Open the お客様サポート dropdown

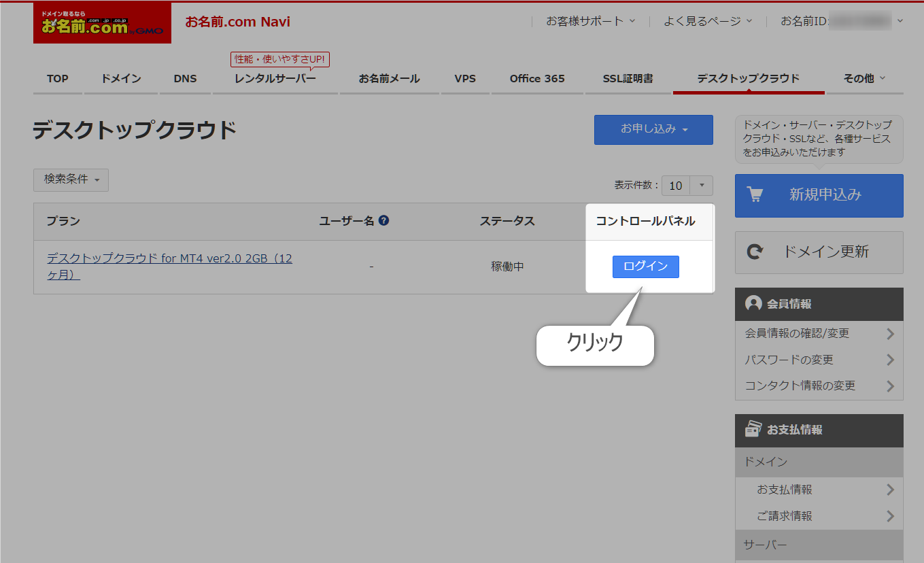click(591, 21)
